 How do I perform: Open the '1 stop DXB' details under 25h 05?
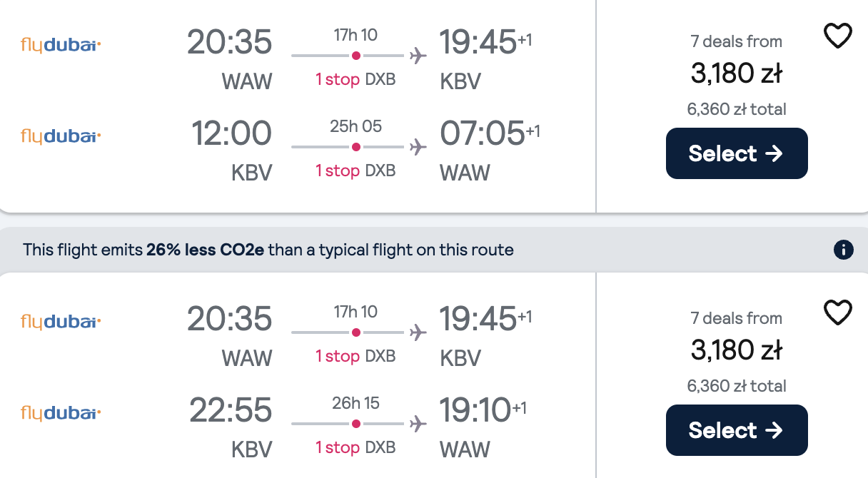pos(355,171)
